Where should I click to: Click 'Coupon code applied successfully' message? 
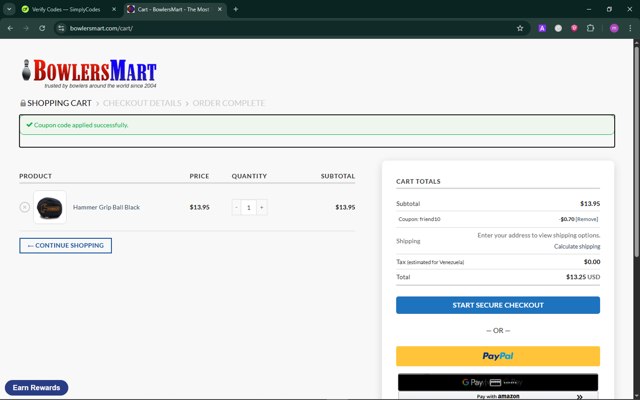(x=81, y=125)
